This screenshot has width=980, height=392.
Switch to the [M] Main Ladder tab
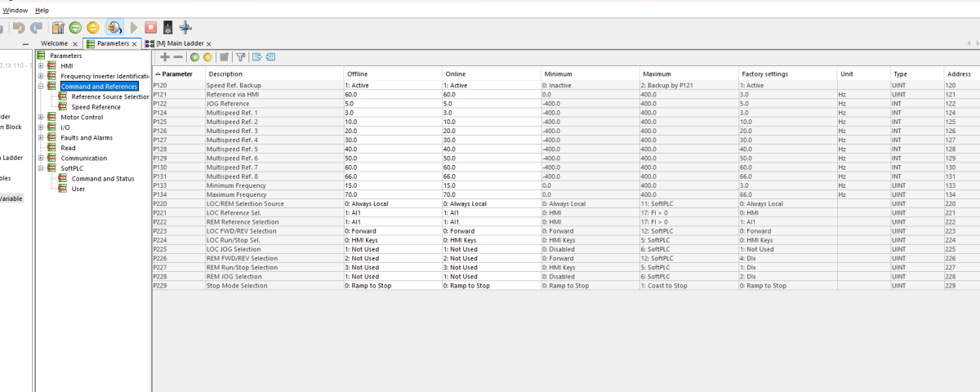[180, 43]
